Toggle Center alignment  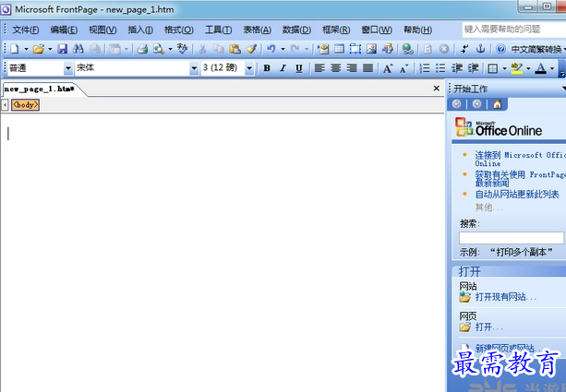click(x=336, y=68)
